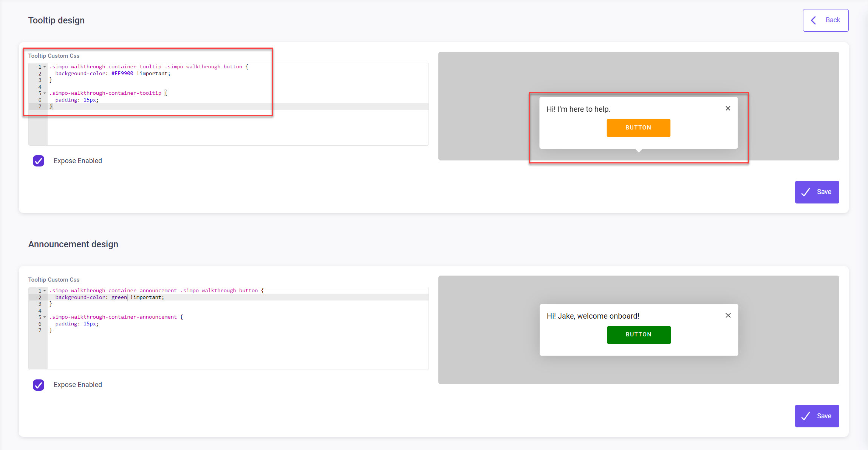Click the orange BUTTON in tooltip preview
This screenshot has width=868, height=450.
(638, 128)
